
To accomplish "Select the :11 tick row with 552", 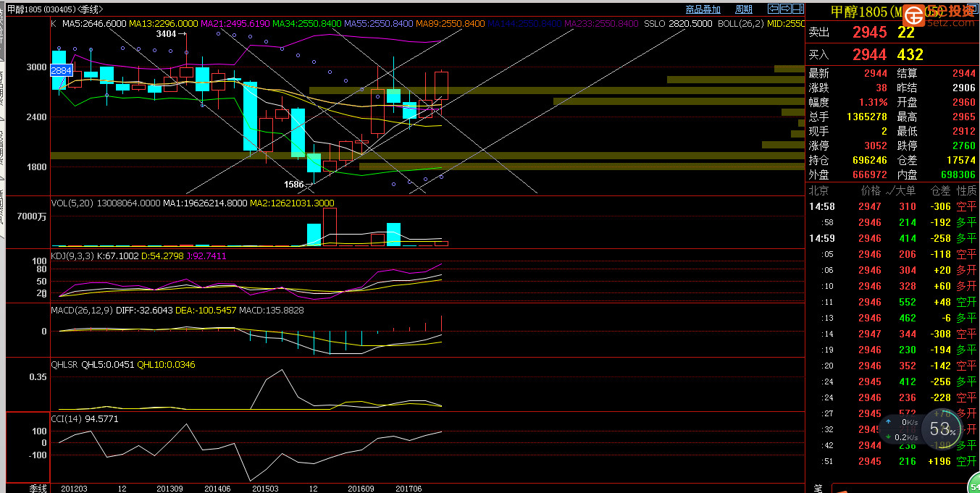I will (892, 302).
